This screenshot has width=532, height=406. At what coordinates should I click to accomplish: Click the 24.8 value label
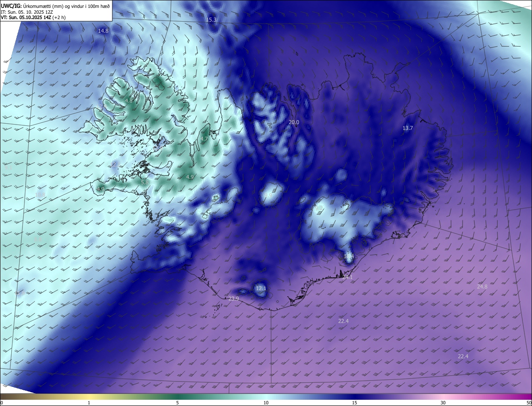click(x=482, y=287)
